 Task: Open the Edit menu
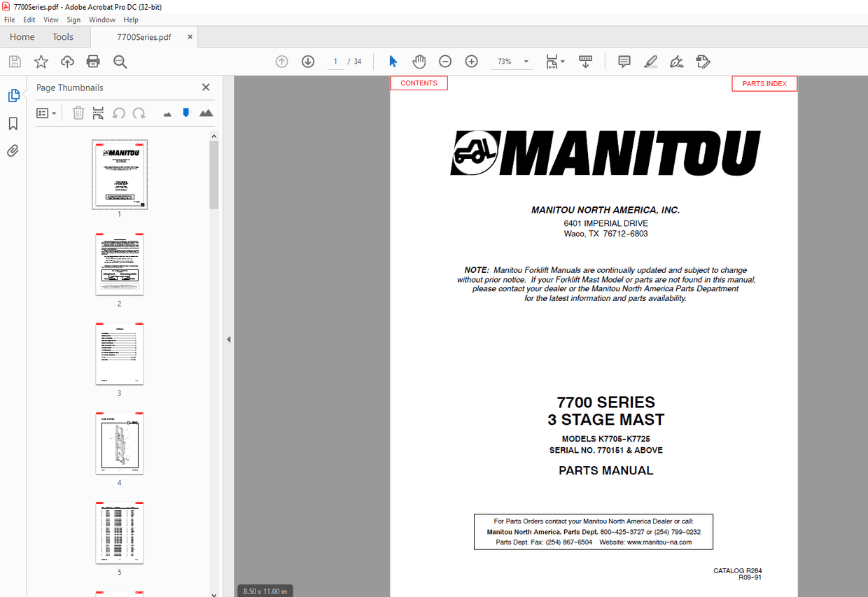coord(29,20)
